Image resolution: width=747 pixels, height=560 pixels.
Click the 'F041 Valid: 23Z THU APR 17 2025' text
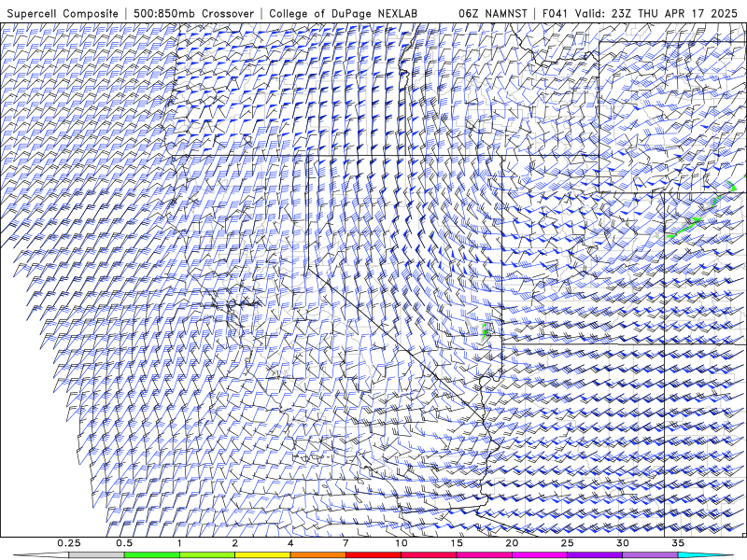pos(641,14)
